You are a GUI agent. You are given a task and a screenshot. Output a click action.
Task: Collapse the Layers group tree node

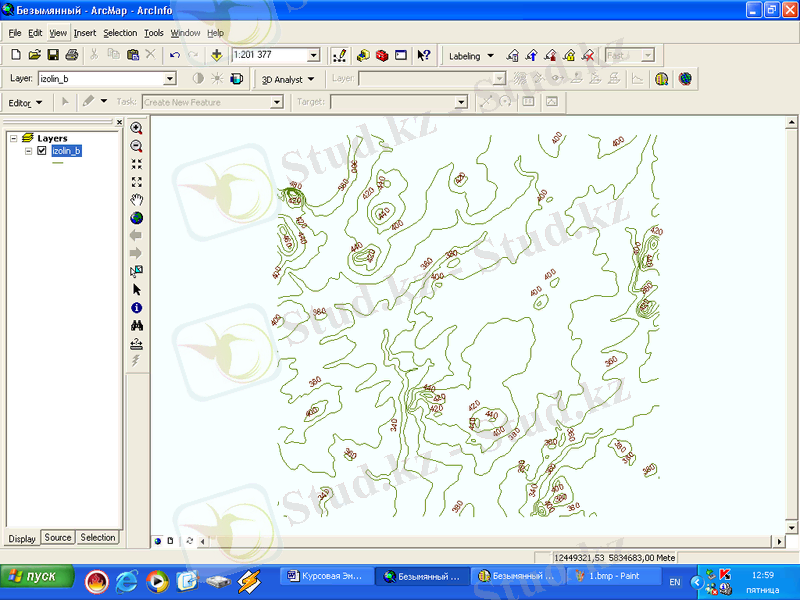pos(13,138)
